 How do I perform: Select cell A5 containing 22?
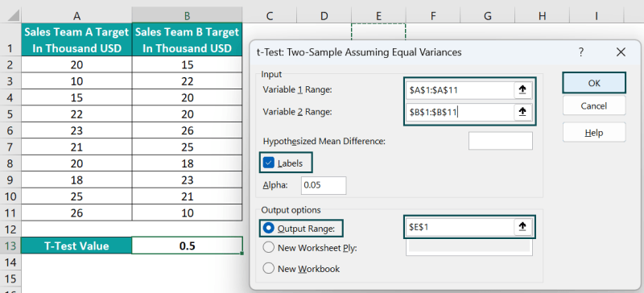point(76,114)
